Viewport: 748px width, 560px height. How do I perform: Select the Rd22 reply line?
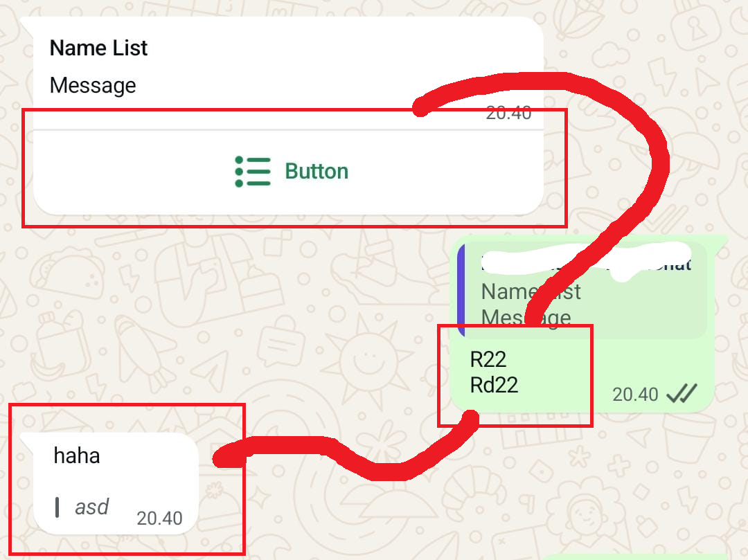point(495,385)
